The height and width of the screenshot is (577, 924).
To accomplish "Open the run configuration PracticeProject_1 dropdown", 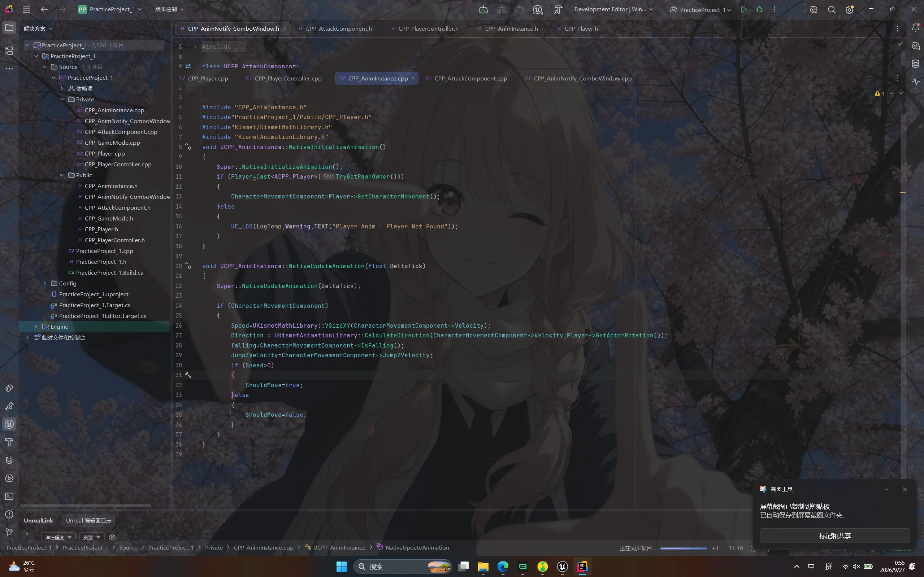I will (x=700, y=9).
